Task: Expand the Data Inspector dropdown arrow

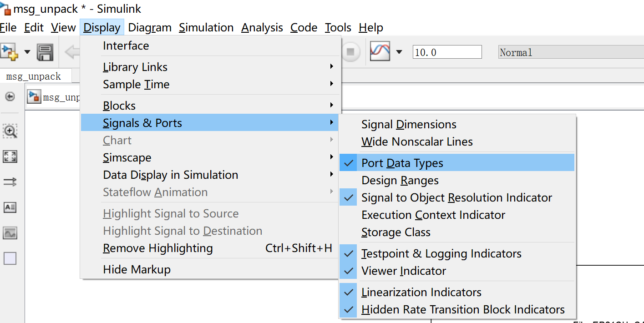Action: coord(399,52)
